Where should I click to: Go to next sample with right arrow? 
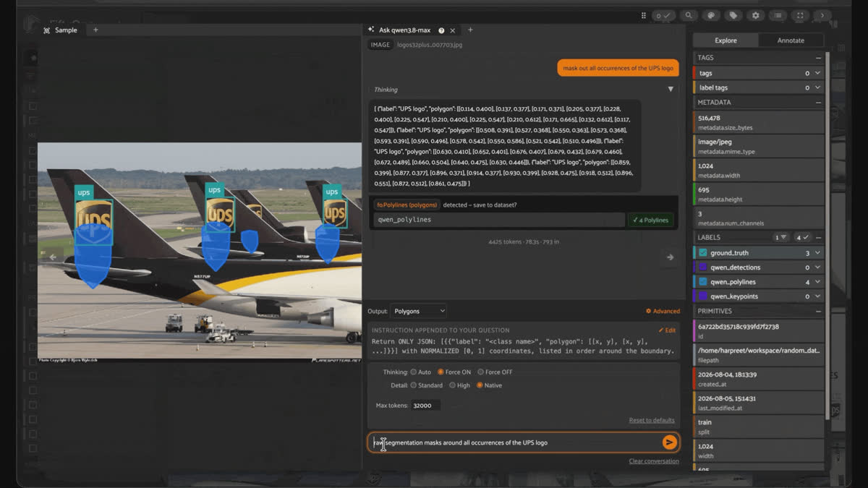[670, 257]
